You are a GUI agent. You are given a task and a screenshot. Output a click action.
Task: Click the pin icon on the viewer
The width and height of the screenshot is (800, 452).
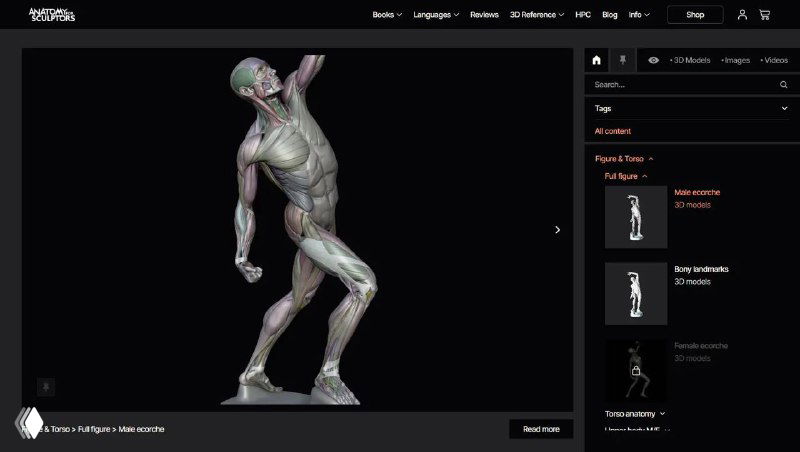point(46,387)
